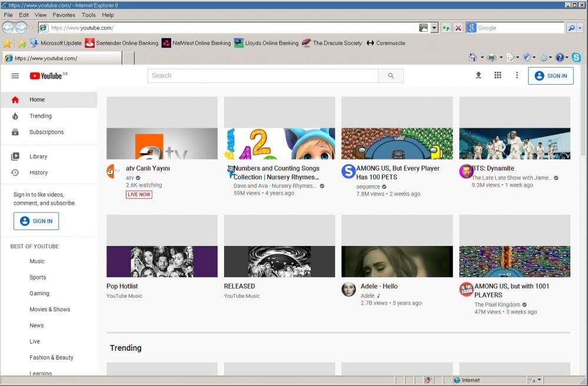Open the Santander Online Banking bookmark
This screenshot has height=386, width=588.
tap(122, 43)
